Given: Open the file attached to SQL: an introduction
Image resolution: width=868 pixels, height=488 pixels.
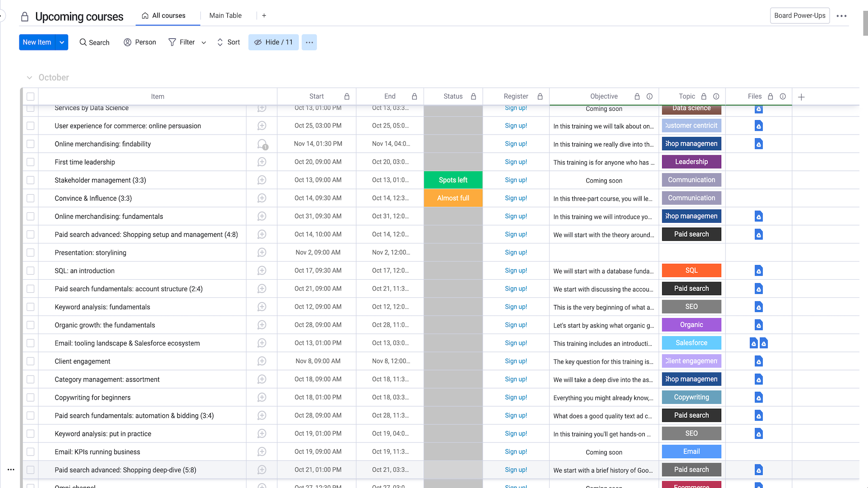Looking at the screenshot, I should click(x=759, y=270).
